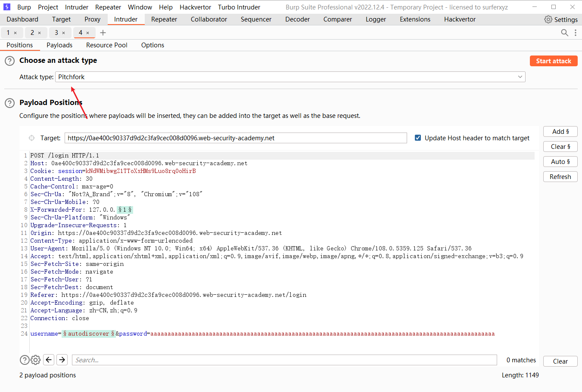Switch to the Logger tab

pos(376,19)
